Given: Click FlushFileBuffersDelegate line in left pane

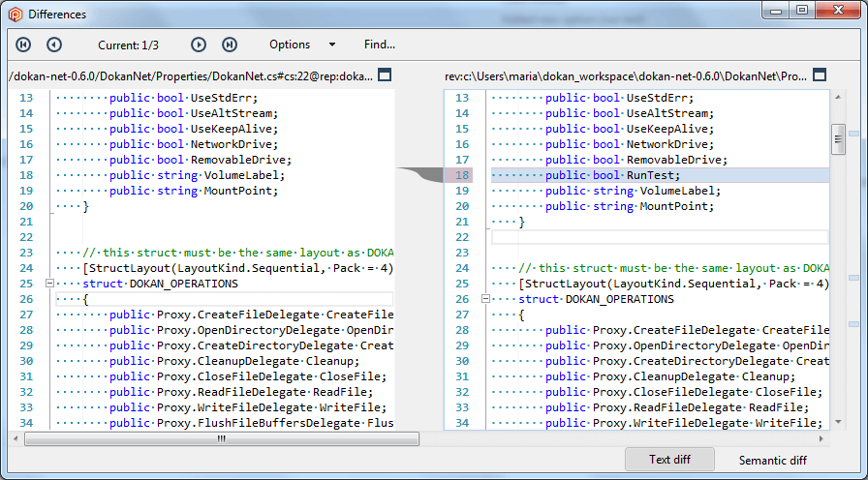Looking at the screenshot, I should 225,423.
